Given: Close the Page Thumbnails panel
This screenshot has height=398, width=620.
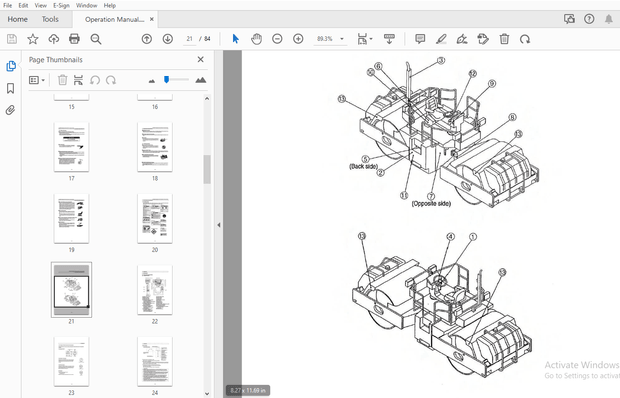Looking at the screenshot, I should click(x=200, y=59).
